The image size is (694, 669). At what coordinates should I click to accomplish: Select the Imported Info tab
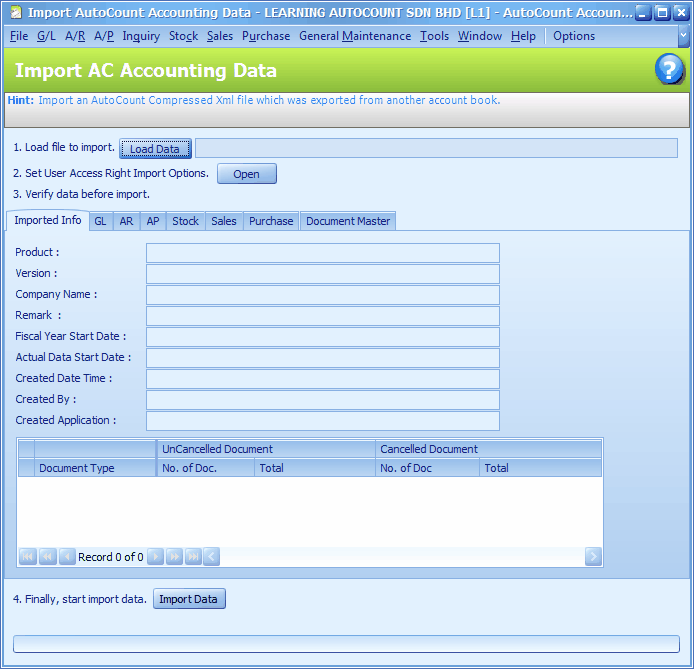click(48, 220)
